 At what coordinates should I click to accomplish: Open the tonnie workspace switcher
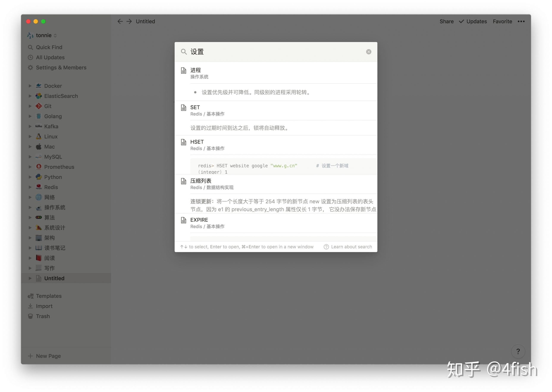(x=42, y=36)
